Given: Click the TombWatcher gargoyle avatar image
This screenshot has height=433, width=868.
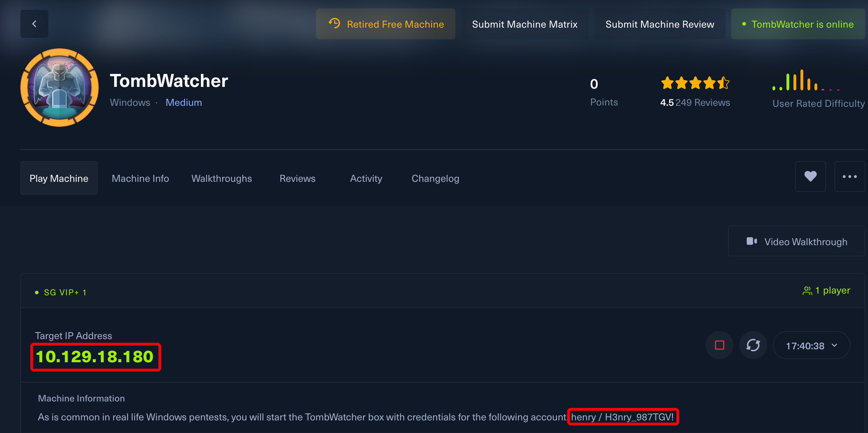Looking at the screenshot, I should click(x=59, y=88).
